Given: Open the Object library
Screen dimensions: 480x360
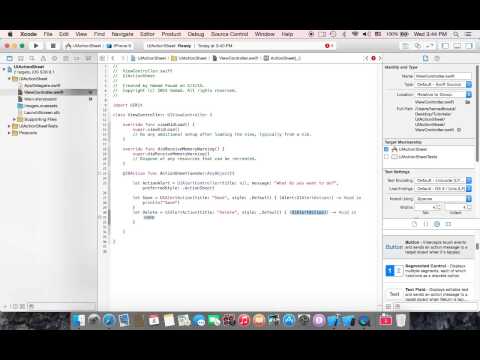Looking at the screenshot, I should tap(437, 224).
